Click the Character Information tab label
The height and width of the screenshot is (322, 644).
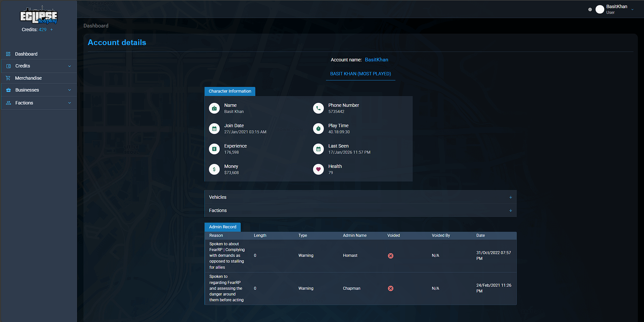(230, 91)
